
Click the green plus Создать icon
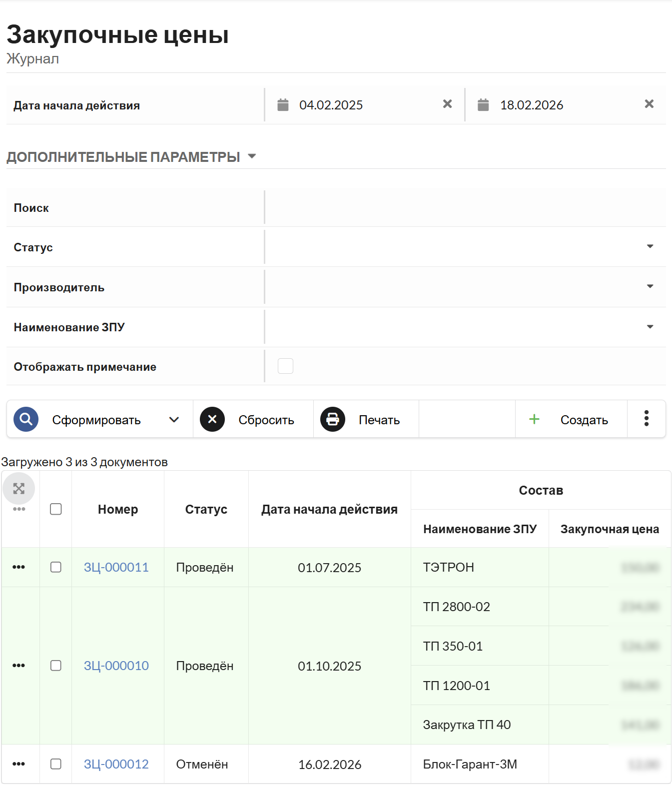pos(534,419)
